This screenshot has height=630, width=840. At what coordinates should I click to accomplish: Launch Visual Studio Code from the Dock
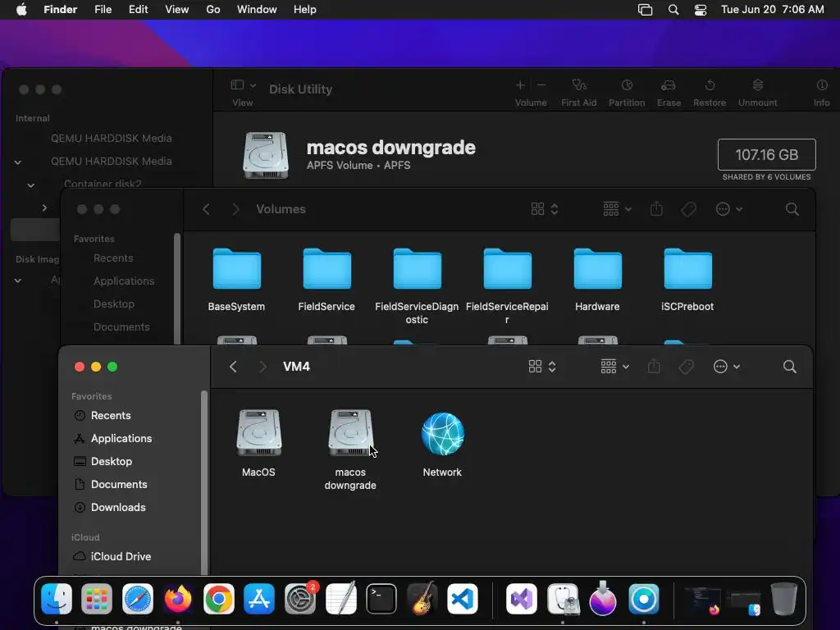(x=463, y=598)
